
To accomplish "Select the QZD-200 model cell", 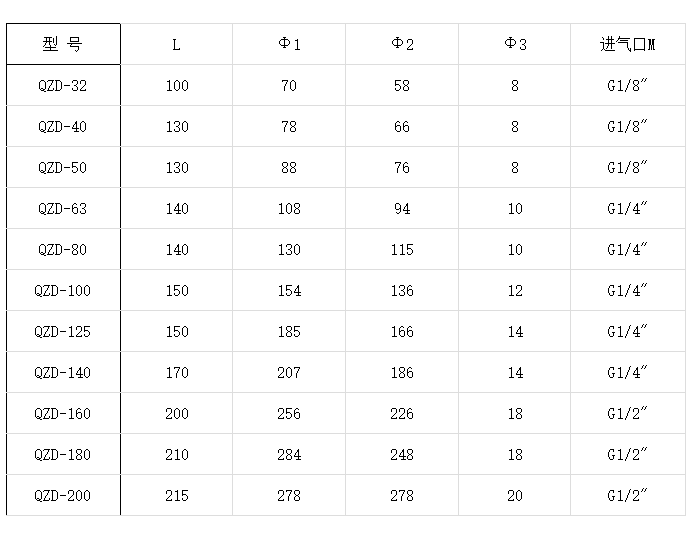I will [63, 496].
